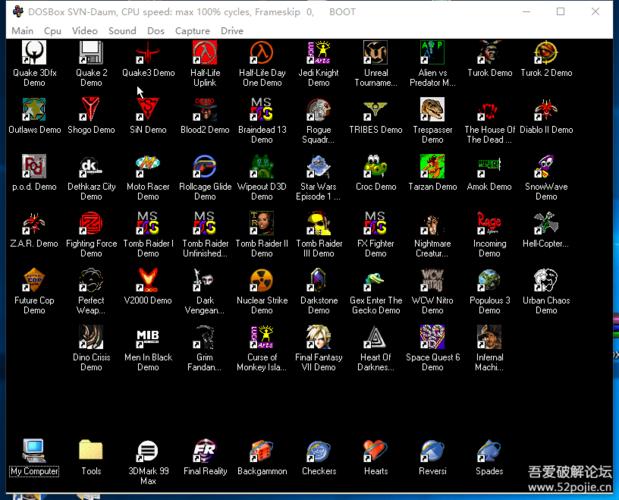
Task: Launch The House Of The Dead icon
Action: pyautogui.click(x=489, y=110)
